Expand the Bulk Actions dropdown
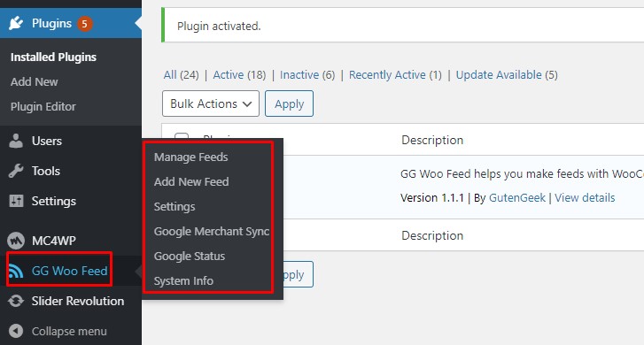The image size is (644, 345). [211, 103]
